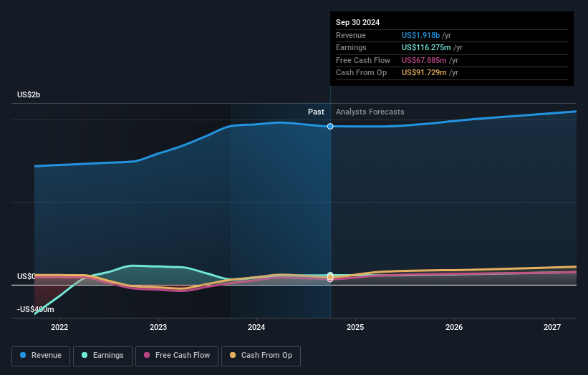Click the 2022 x-axis label
The width and height of the screenshot is (588, 375).
pos(59,327)
